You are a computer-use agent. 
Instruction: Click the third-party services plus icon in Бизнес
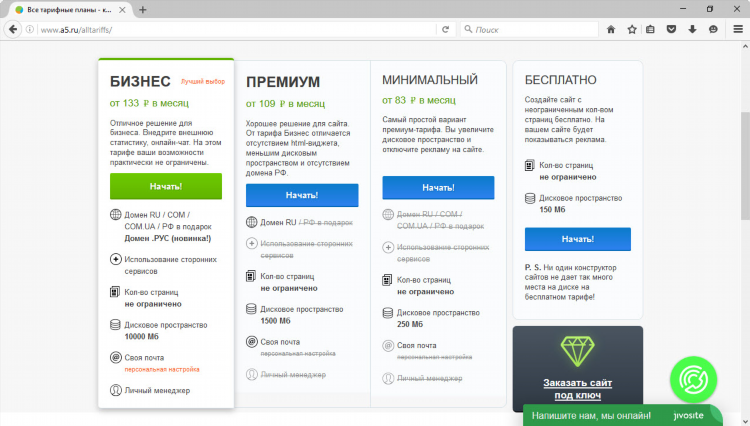[115, 259]
